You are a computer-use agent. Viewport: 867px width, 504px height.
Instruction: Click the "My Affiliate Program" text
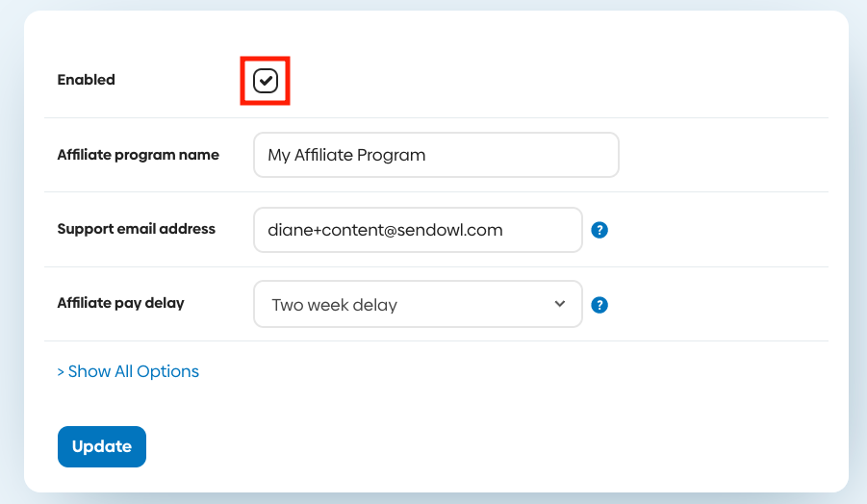point(346,155)
